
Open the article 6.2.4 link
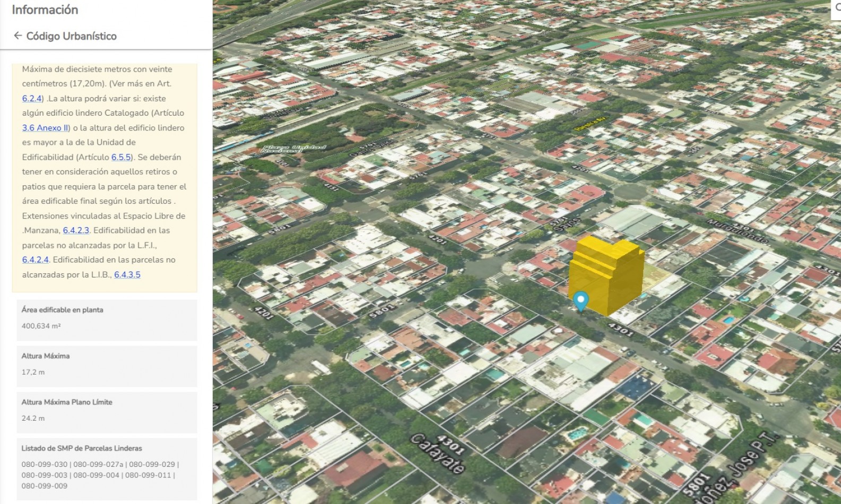coord(31,98)
